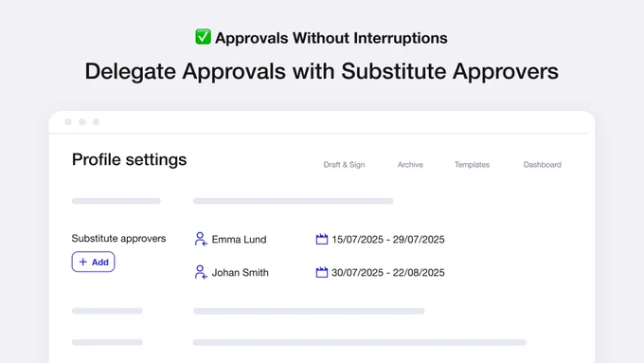Open the calendar icon for 30/07/2025 range
This screenshot has height=363, width=644.
point(322,272)
